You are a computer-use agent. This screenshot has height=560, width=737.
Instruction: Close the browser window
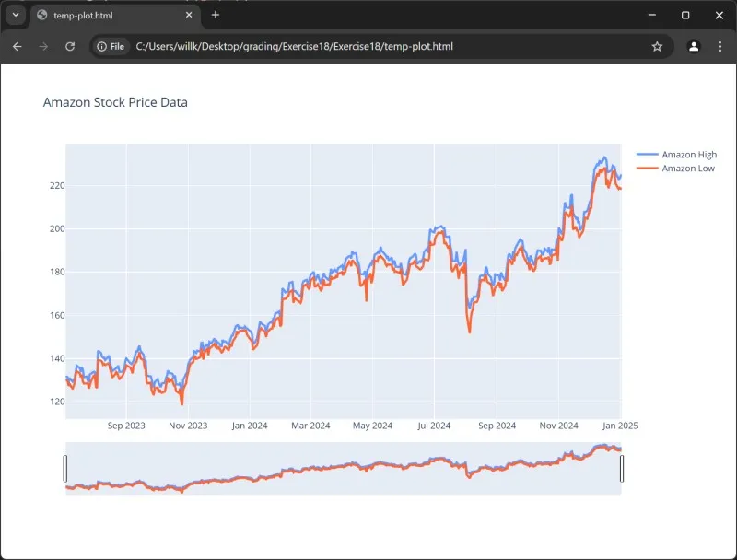click(719, 15)
